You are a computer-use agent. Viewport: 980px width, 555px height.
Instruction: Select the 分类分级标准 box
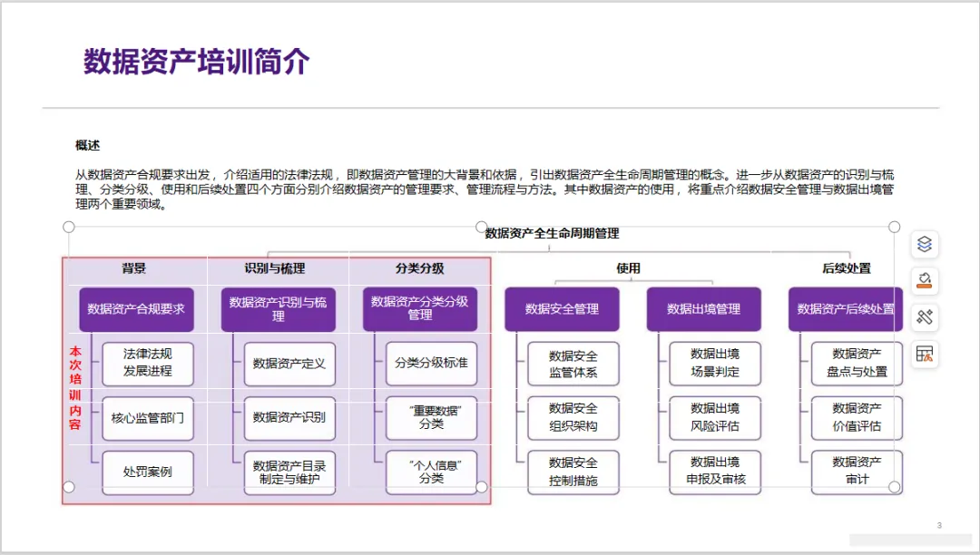(431, 363)
